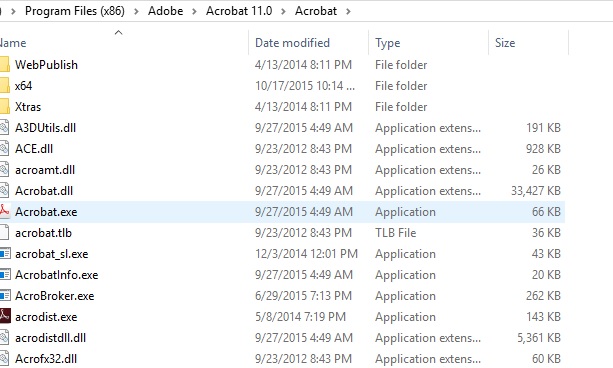Click the AcroBroker.exe file icon

5,296
